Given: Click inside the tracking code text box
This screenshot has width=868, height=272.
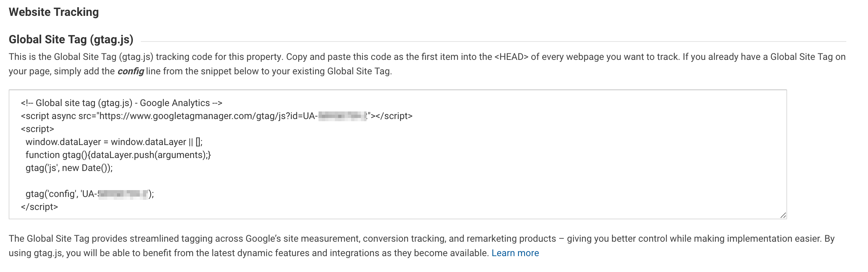Looking at the screenshot, I should point(398,154).
